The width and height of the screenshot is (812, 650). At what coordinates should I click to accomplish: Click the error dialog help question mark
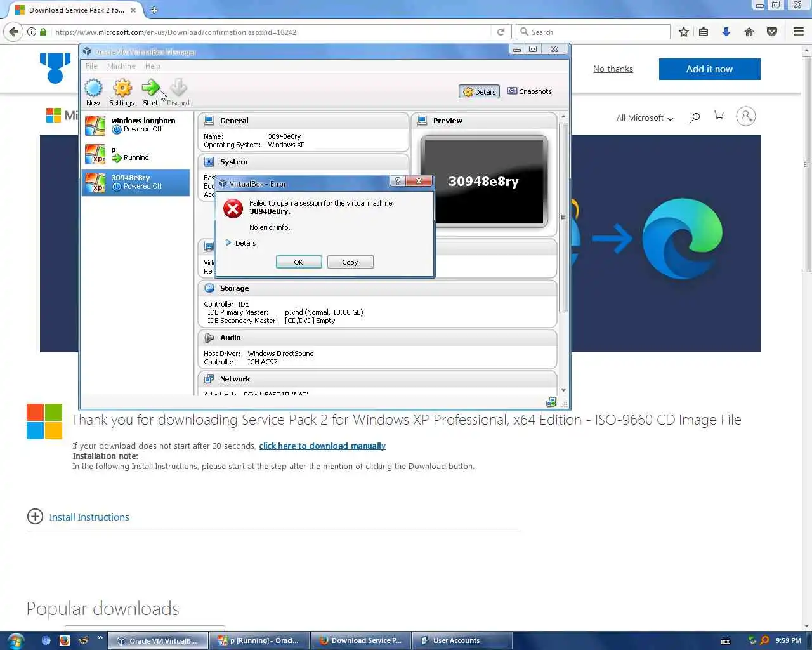click(x=397, y=182)
